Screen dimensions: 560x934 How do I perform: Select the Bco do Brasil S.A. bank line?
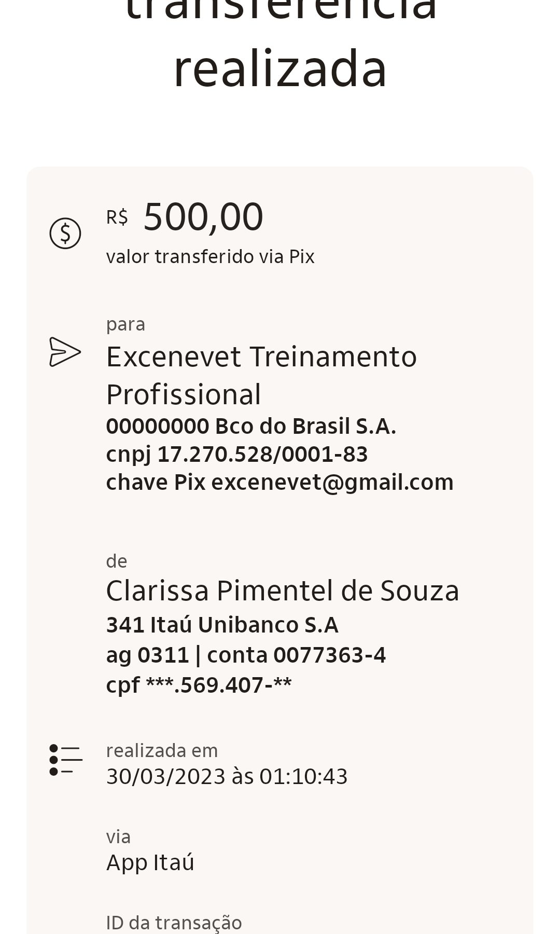(x=251, y=426)
